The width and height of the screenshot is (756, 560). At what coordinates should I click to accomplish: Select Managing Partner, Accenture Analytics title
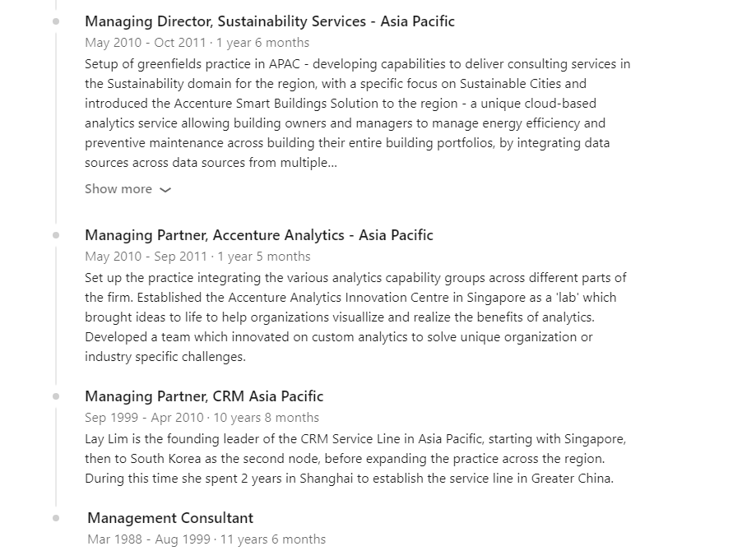[x=259, y=235]
